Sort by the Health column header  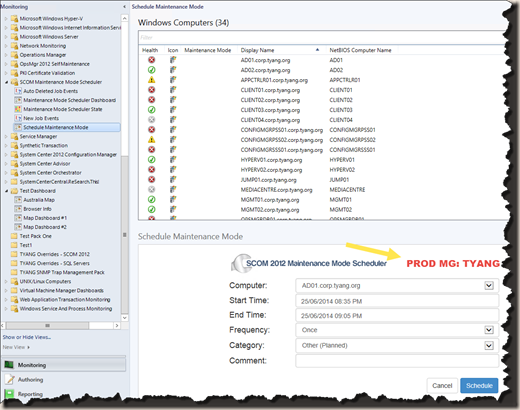pos(150,50)
